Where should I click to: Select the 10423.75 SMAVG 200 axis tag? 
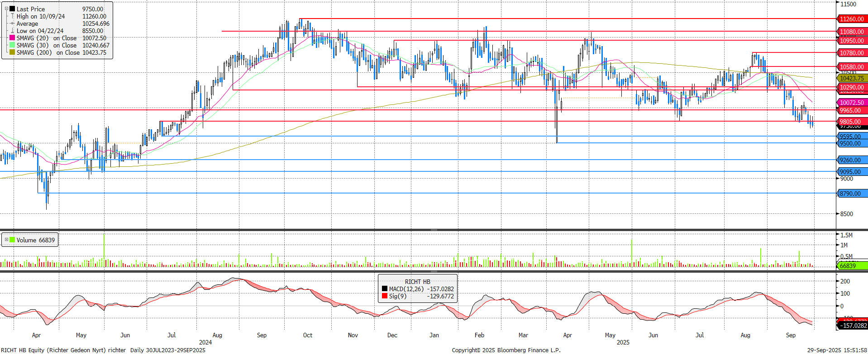[852, 78]
